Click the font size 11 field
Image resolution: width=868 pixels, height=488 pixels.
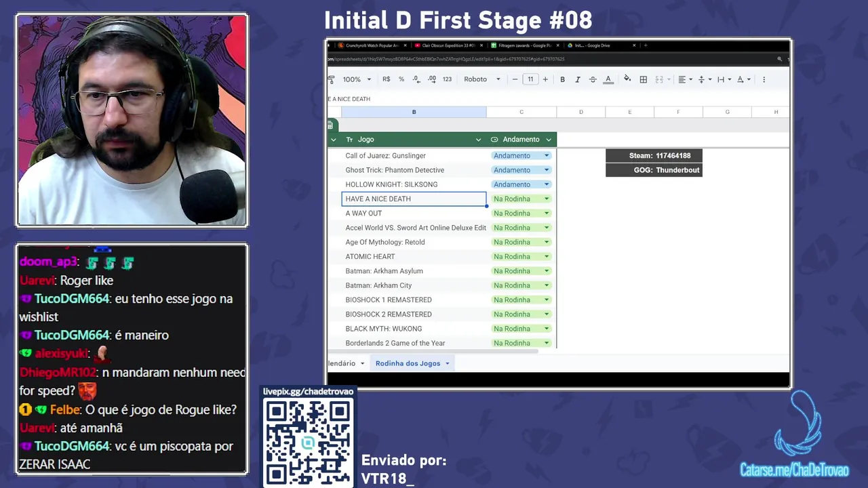point(530,79)
